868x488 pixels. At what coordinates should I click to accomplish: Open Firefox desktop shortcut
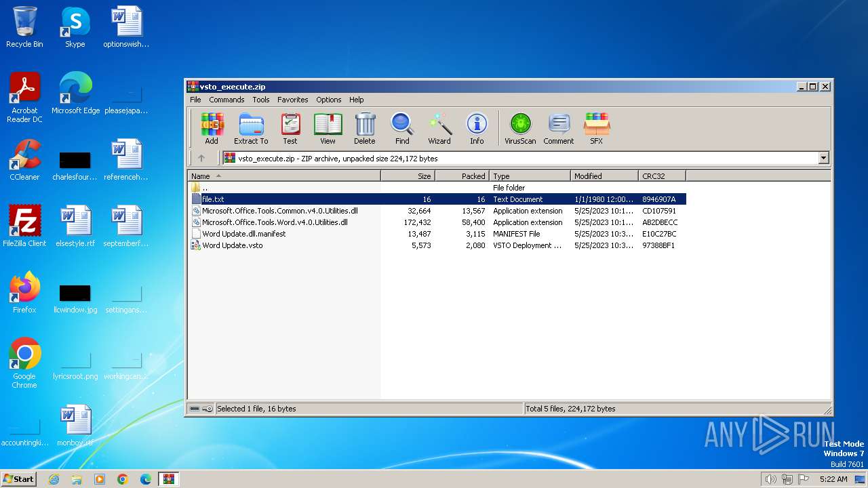[24, 293]
